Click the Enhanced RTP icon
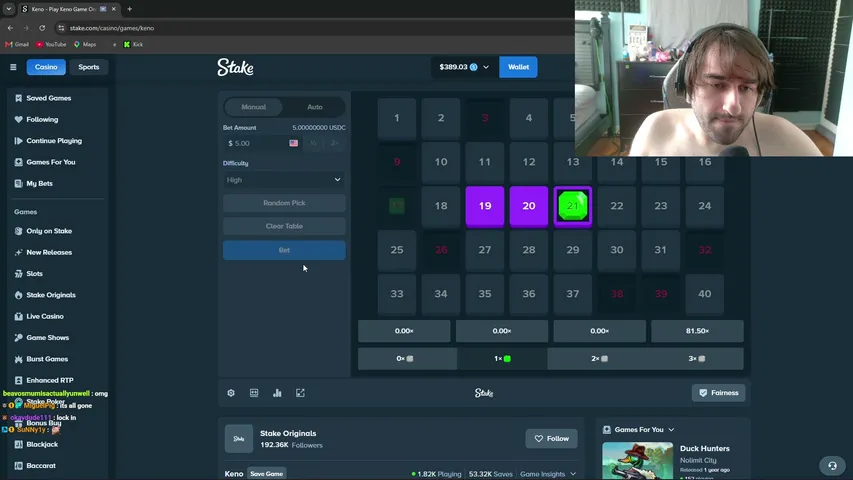This screenshot has width=853, height=480. pyautogui.click(x=18, y=380)
